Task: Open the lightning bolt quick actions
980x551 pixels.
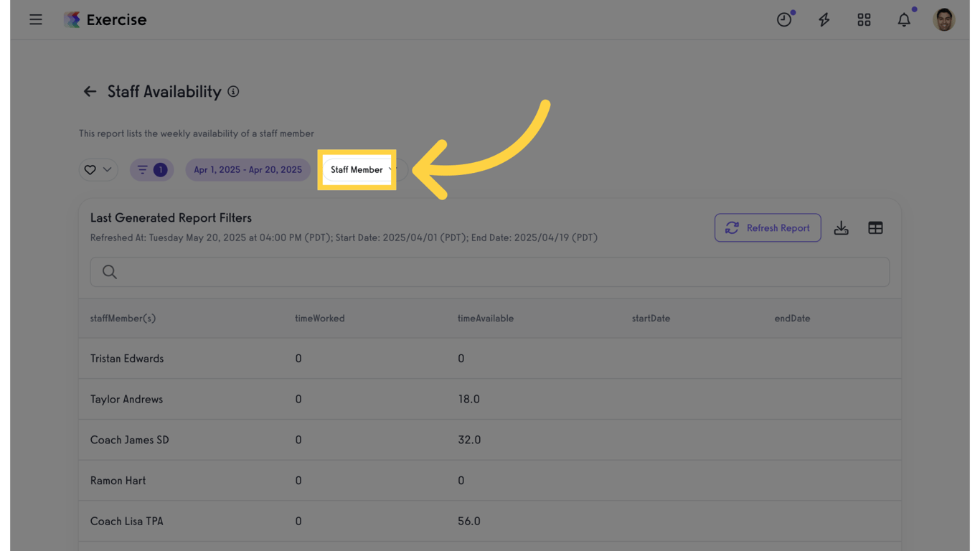Action: [824, 19]
